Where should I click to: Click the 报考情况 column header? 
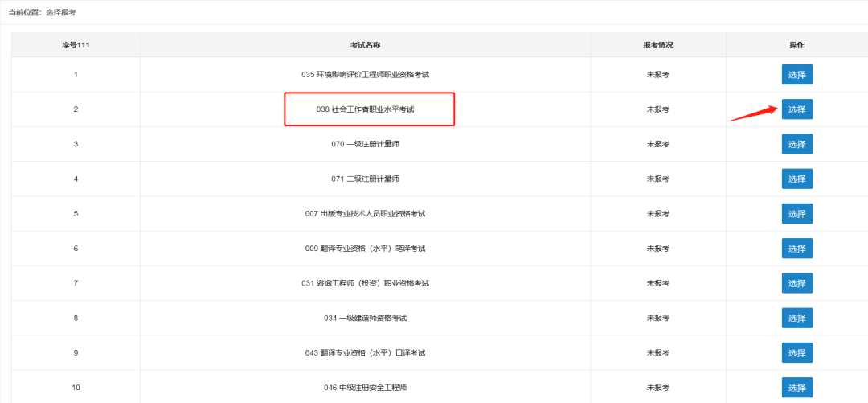click(x=658, y=45)
